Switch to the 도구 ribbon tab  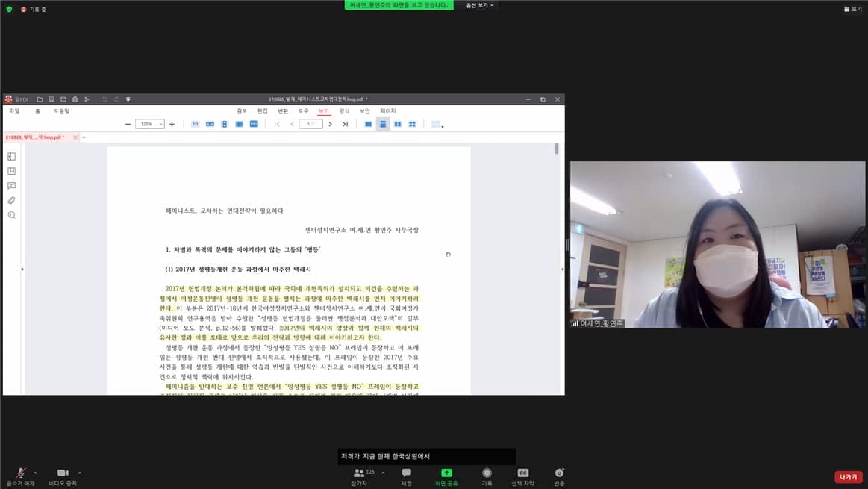(303, 111)
